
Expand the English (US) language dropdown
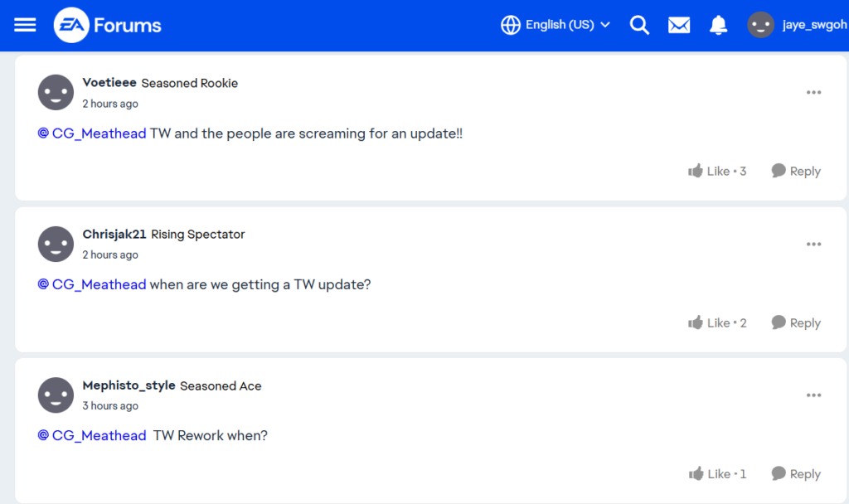556,25
